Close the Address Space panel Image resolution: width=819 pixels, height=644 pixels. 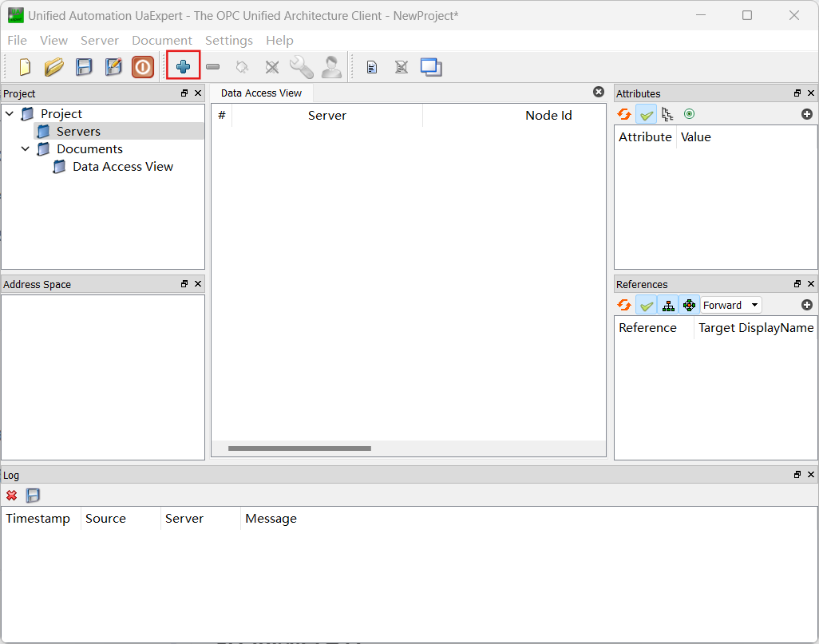[198, 283]
